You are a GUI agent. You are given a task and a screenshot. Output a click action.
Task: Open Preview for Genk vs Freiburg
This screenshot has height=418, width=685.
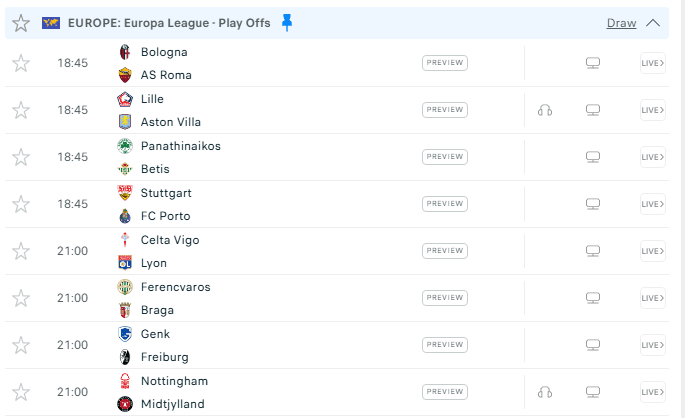445,345
